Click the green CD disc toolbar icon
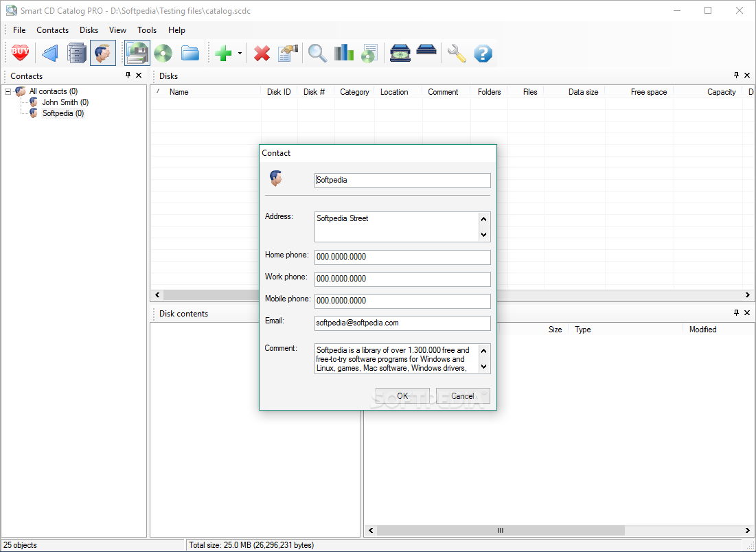This screenshot has height=552, width=756. click(163, 53)
